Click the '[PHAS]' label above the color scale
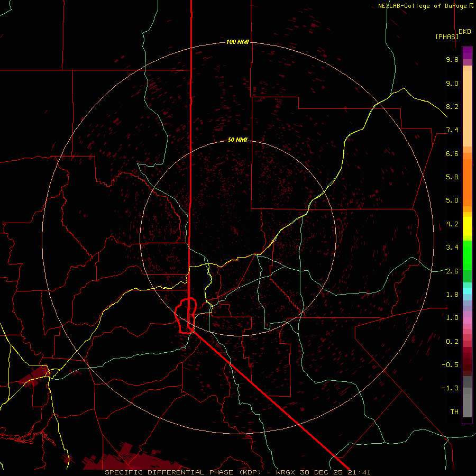Screen dimensions: 476x476 447,36
